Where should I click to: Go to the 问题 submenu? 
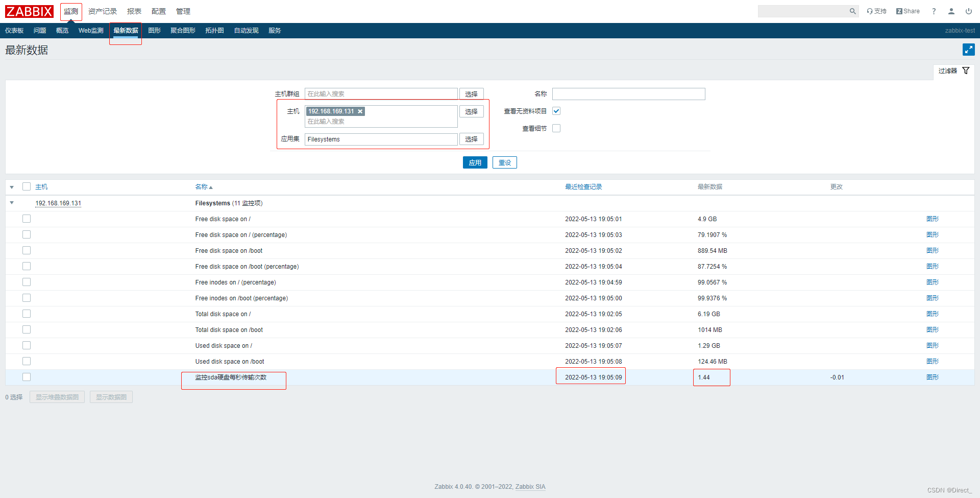[x=40, y=31]
